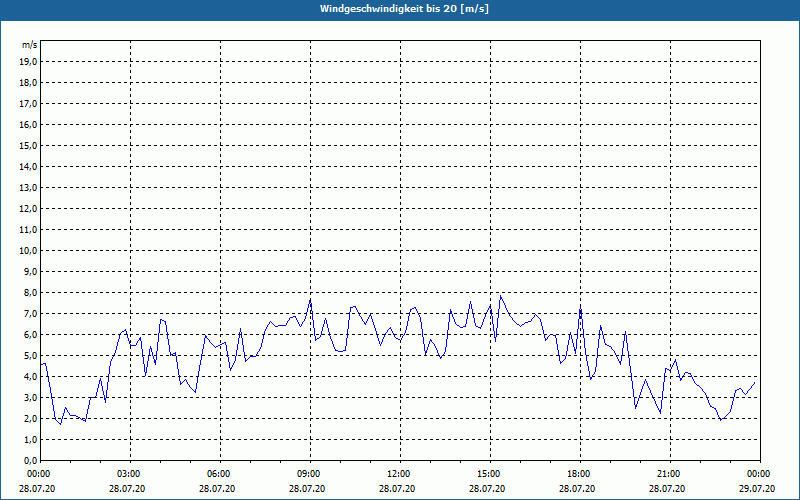The width and height of the screenshot is (800, 500).
Task: Click the 6,0 y-axis label
Action: [31, 334]
